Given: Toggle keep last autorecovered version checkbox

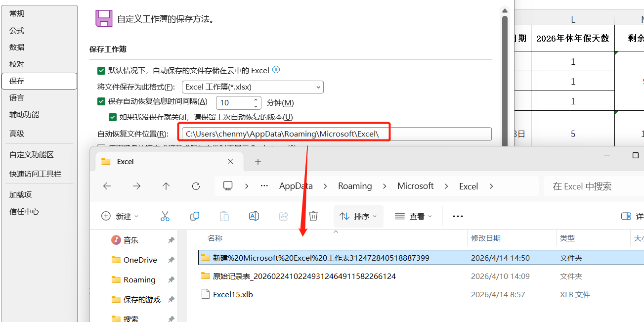Looking at the screenshot, I should pyautogui.click(x=113, y=117).
